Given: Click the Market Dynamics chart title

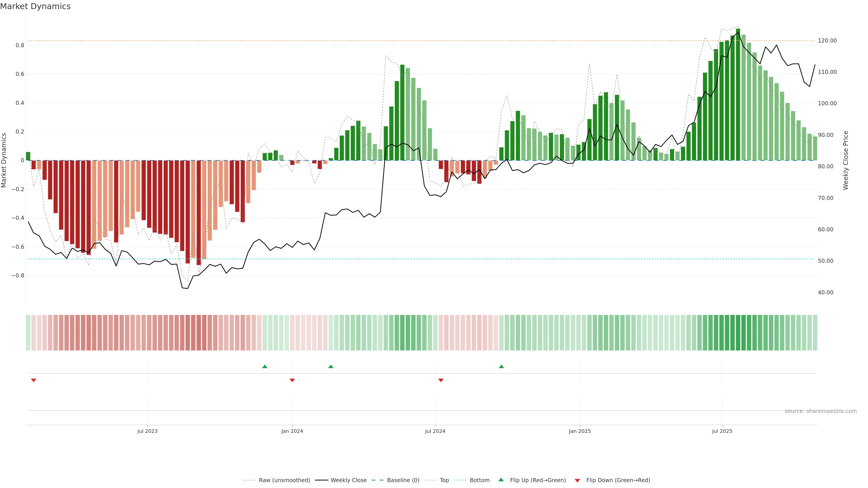Looking at the screenshot, I should click(35, 6).
